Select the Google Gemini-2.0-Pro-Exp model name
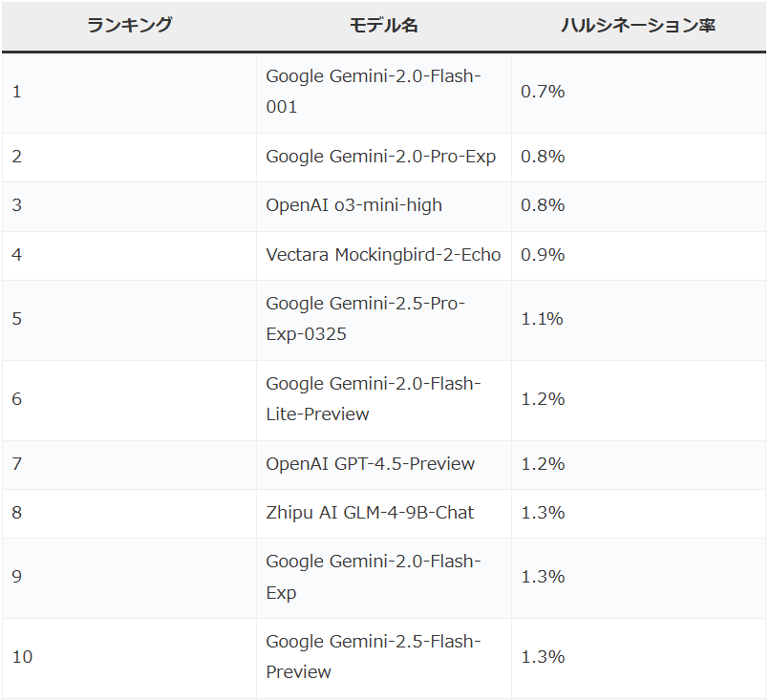This screenshot has width=771, height=700. point(380,157)
